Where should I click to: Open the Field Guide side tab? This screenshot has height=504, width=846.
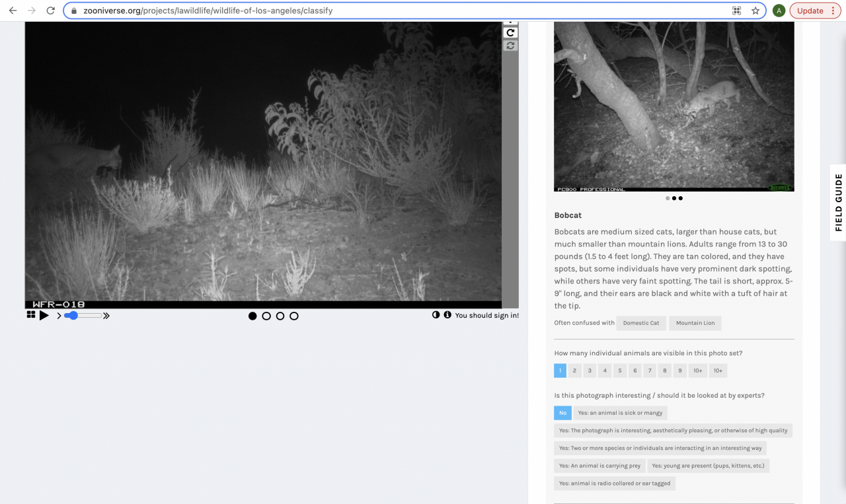838,202
